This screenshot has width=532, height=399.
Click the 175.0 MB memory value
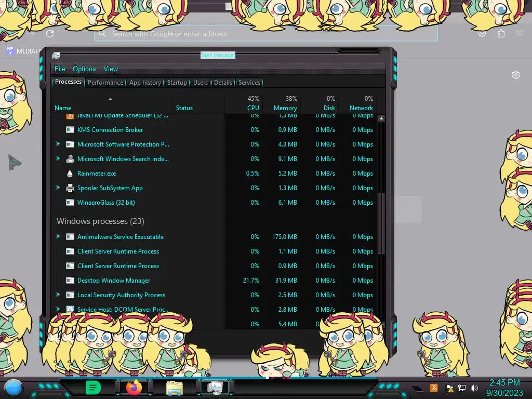(x=284, y=237)
